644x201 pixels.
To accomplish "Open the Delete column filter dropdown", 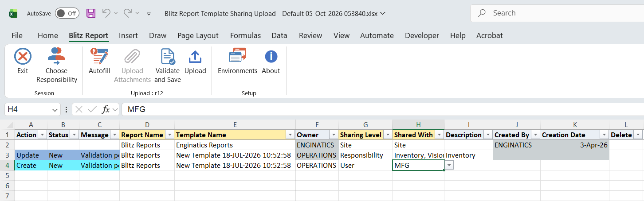I will 638,135.
